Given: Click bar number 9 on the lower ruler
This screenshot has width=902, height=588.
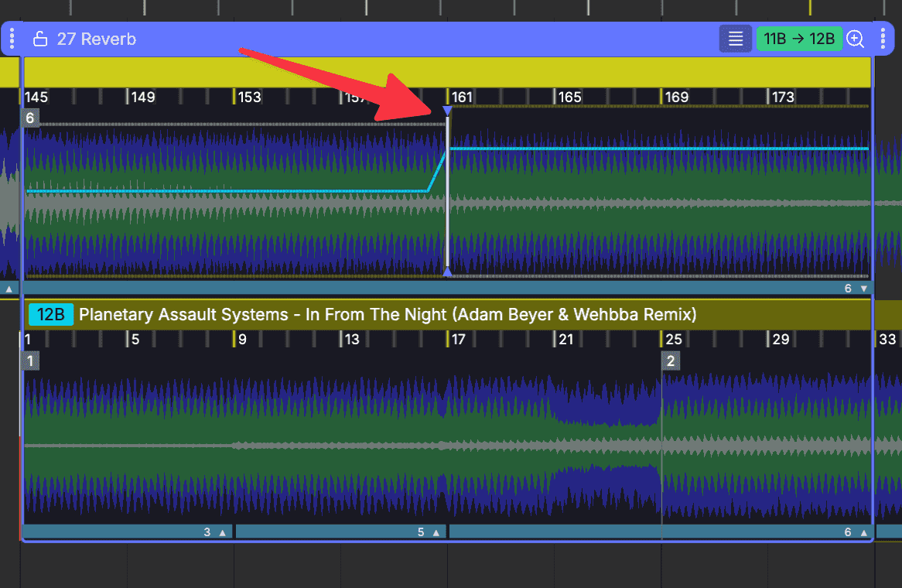Looking at the screenshot, I should point(242,339).
